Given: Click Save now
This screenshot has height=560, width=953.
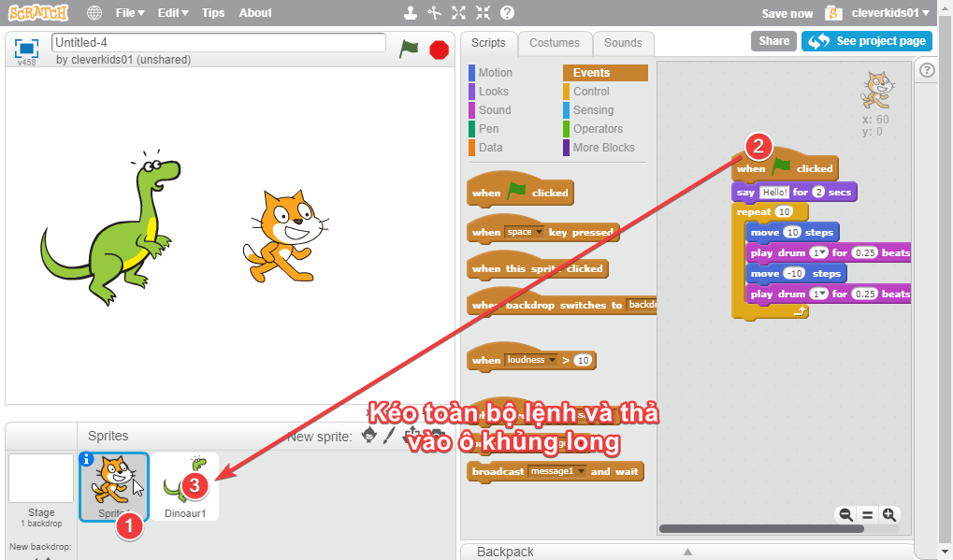Looking at the screenshot, I should [x=787, y=13].
